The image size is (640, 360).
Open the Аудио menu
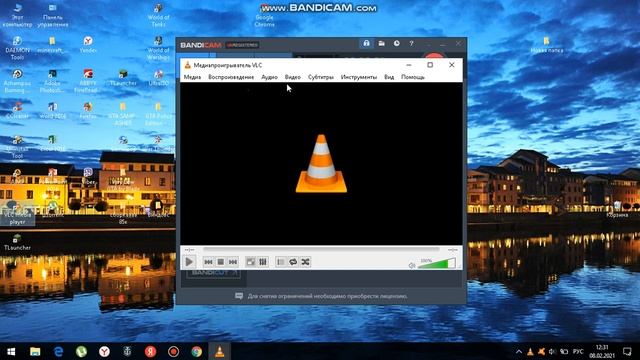269,77
